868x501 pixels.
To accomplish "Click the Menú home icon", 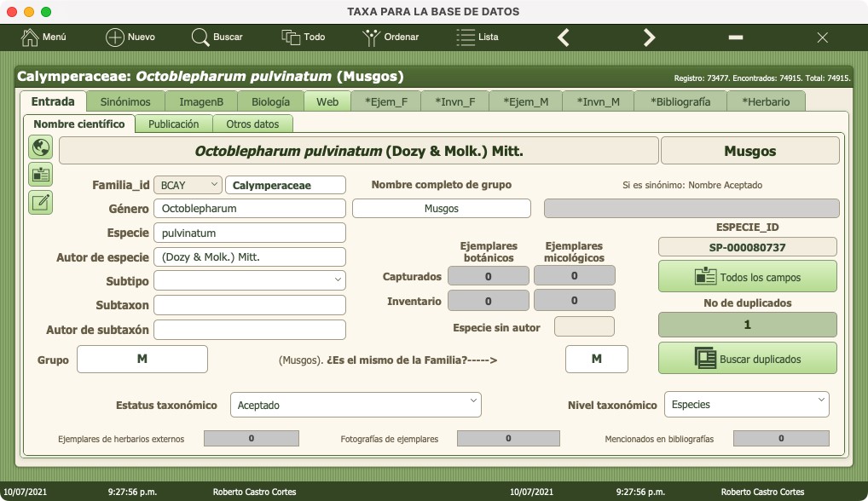I will (31, 37).
